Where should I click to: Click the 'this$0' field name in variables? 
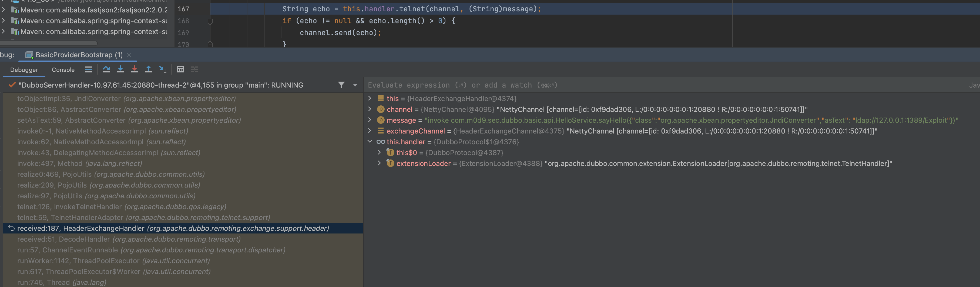407,153
